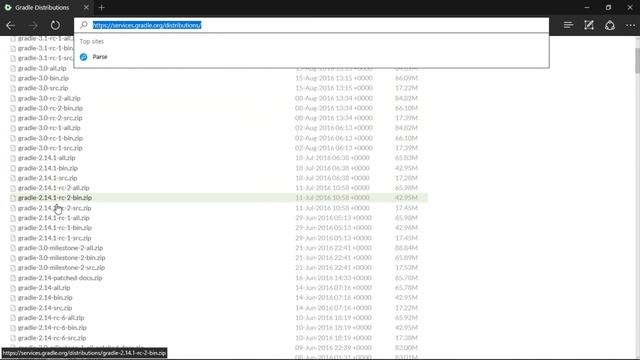This screenshot has height=360, width=640.
Task: Download gradle-2.14-all.zip
Action: point(44,287)
